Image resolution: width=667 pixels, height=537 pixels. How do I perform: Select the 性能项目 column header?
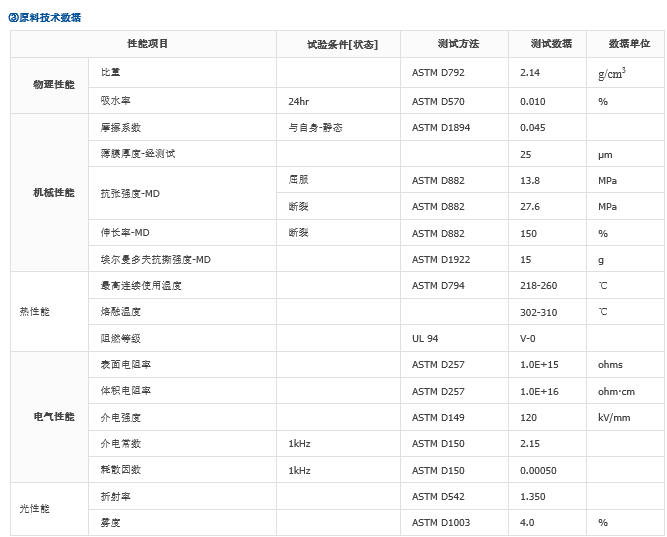(147, 44)
